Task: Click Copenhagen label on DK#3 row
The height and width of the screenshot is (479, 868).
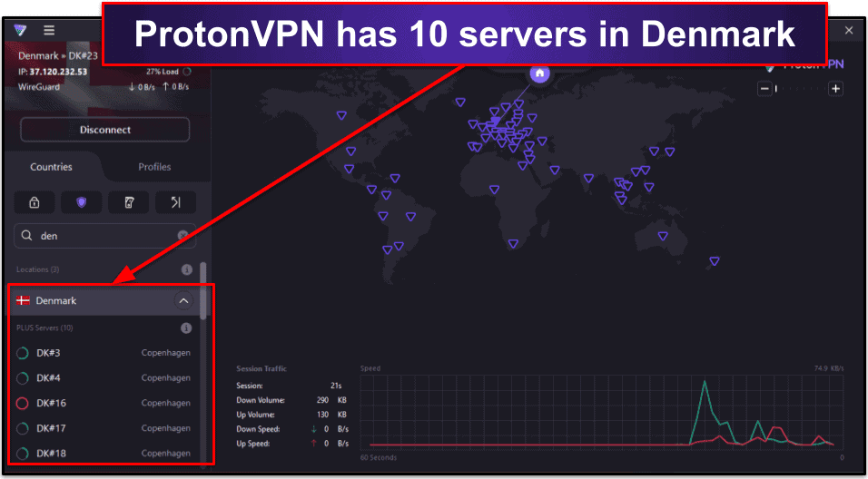Action: (165, 353)
